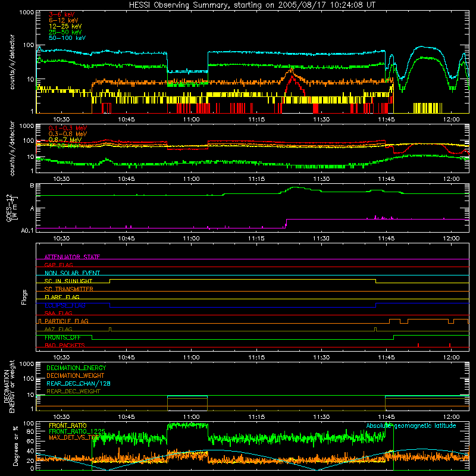The image size is (476, 476).
Task: Select the ATTENUATOR_STATE flag label
Action: (x=72, y=257)
